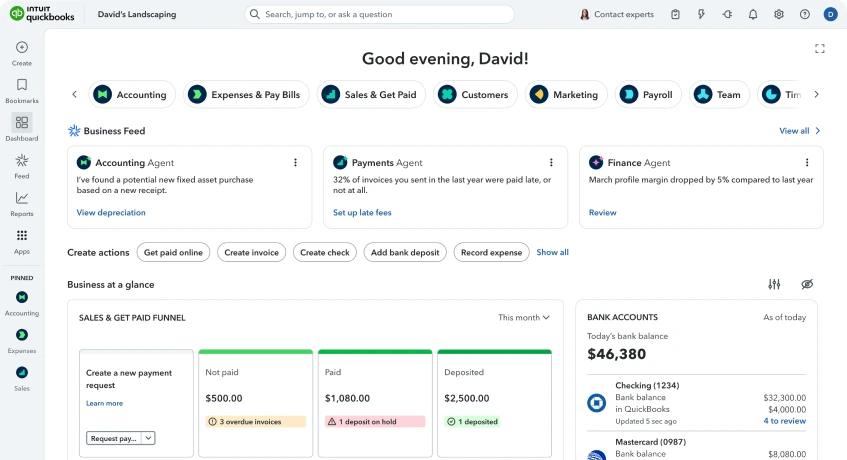Open the Apps grid in sidebar
This screenshot has width=847, height=460.
click(x=22, y=242)
